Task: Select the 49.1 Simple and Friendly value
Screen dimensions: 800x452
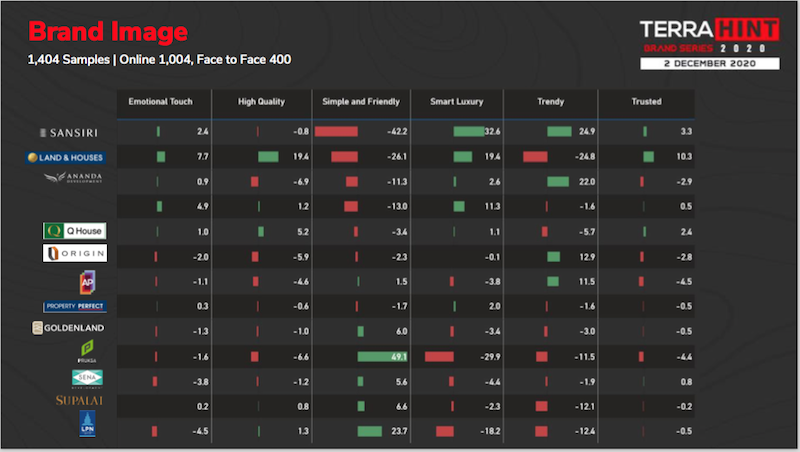Action: pos(398,357)
